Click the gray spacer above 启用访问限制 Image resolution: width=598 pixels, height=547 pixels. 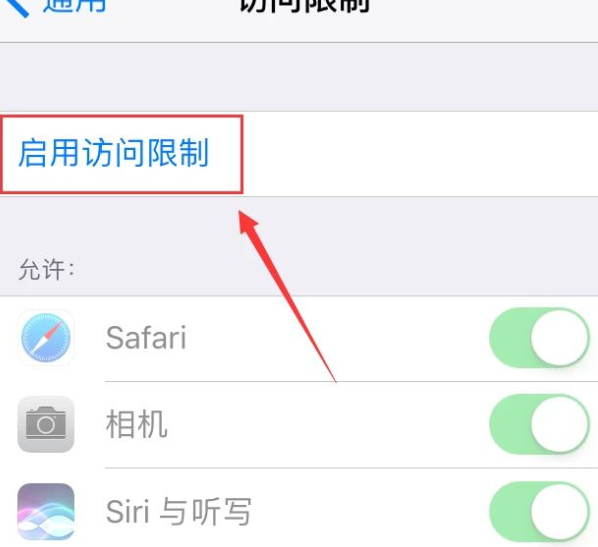click(299, 77)
